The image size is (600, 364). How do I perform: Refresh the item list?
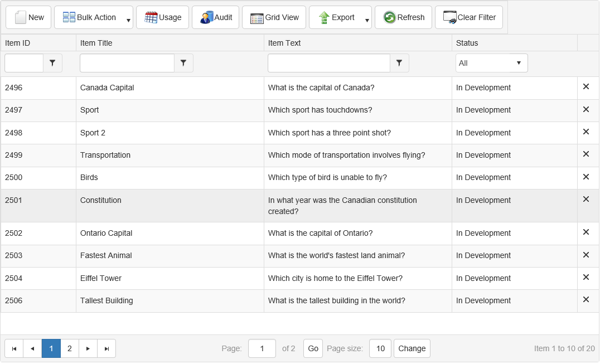404,17
